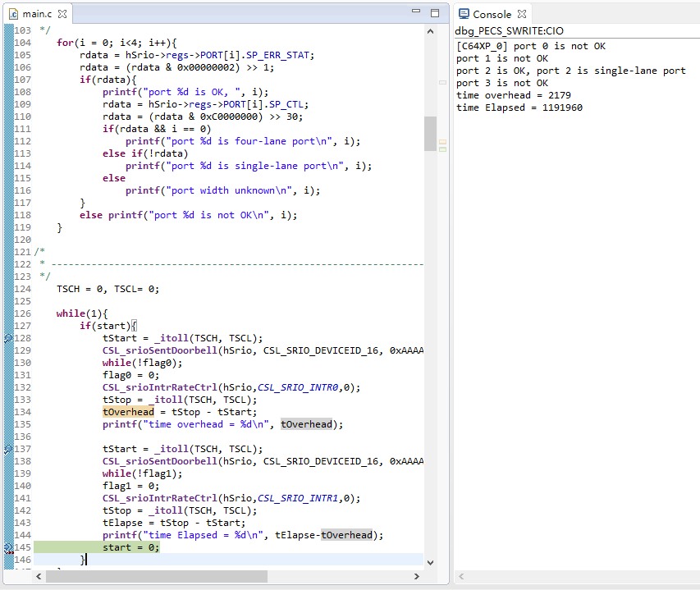This screenshot has height=590, width=700.
Task: Select the Console view tab
Action: (x=492, y=14)
